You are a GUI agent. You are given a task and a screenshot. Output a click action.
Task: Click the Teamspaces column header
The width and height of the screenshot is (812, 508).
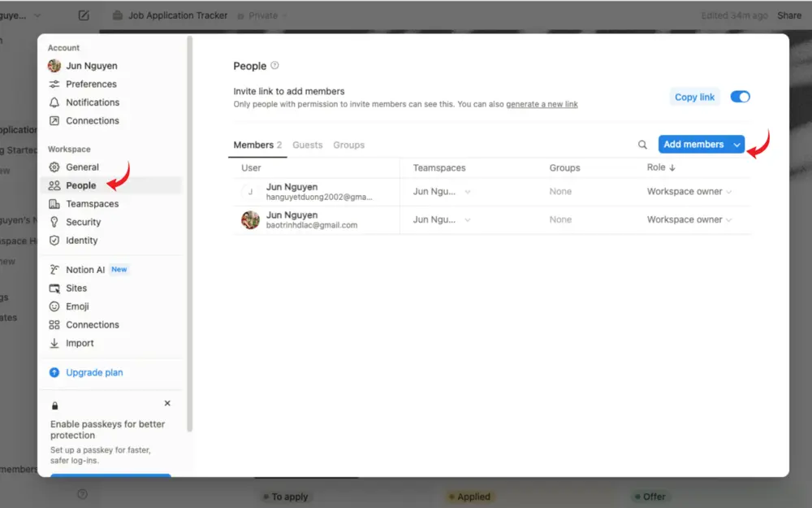[x=439, y=168]
